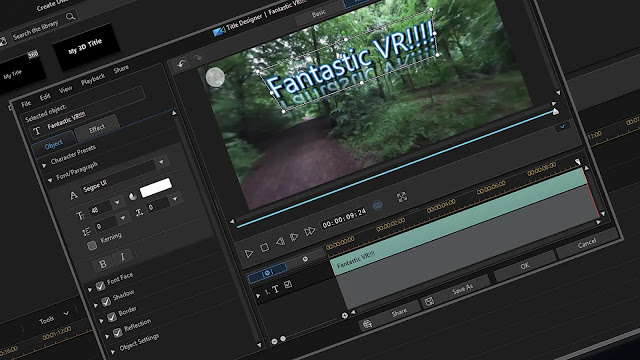Click the fullscreen preview icon
Screen dimensions: 640x360
point(402,197)
